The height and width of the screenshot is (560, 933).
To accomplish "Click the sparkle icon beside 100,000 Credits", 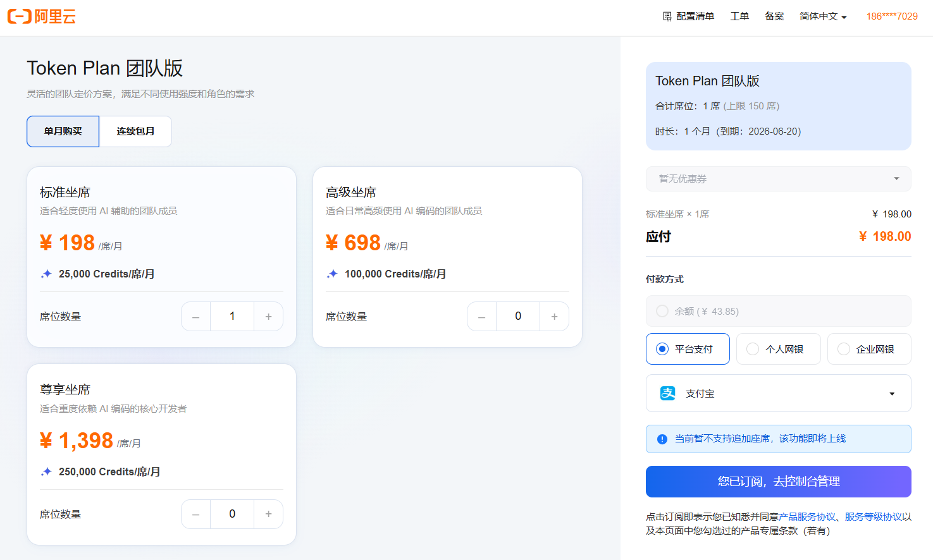I will click(x=332, y=274).
